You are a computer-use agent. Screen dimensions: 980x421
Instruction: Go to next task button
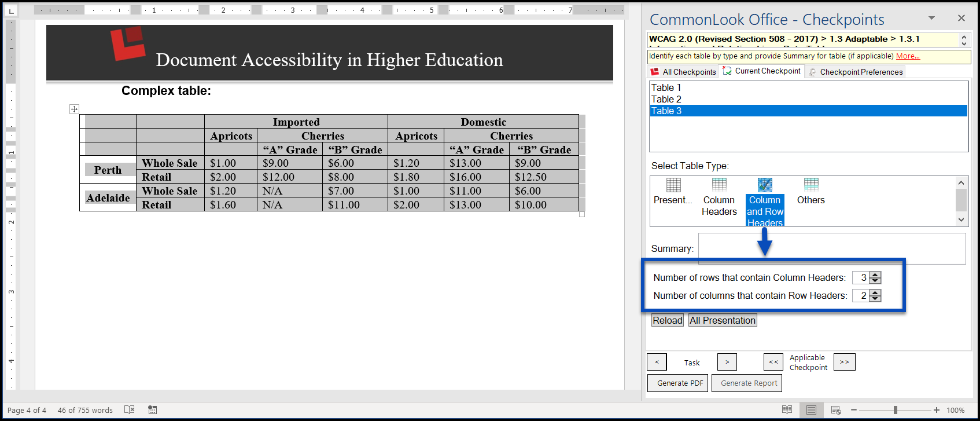point(727,362)
